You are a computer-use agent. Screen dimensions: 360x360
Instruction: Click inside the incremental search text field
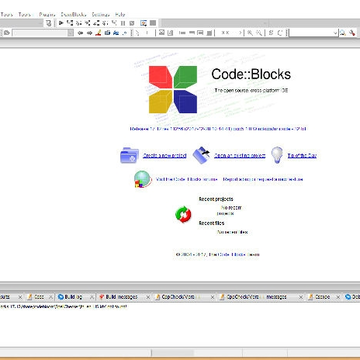pos(40,33)
